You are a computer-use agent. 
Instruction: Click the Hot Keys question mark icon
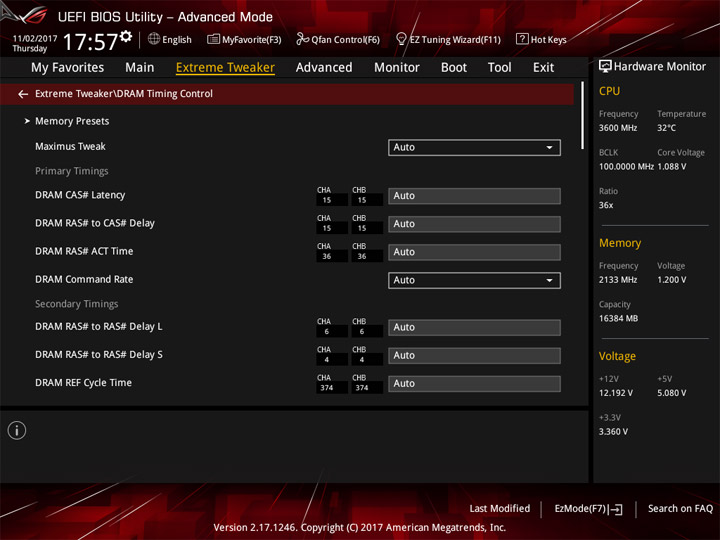tap(522, 39)
